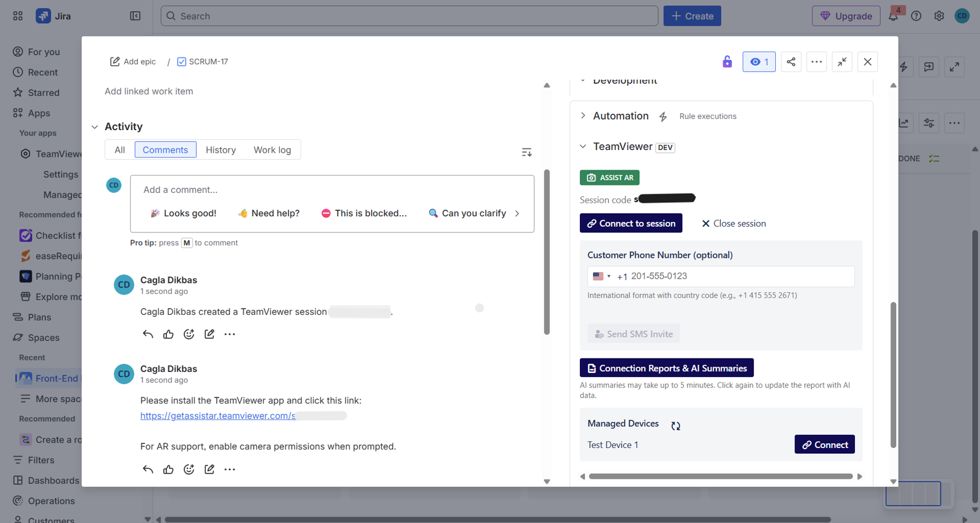Exit full-screen view of the issue
The height and width of the screenshot is (523, 980).
tap(842, 62)
